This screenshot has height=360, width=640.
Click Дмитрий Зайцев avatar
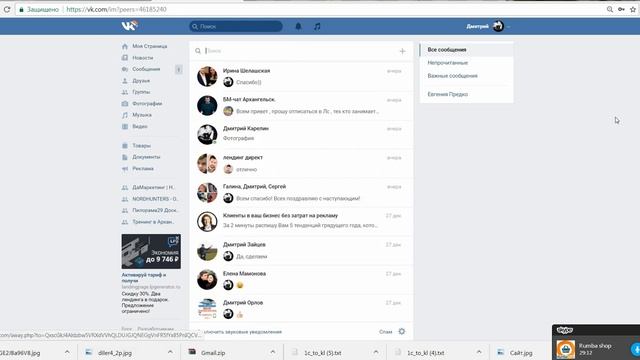point(207,251)
